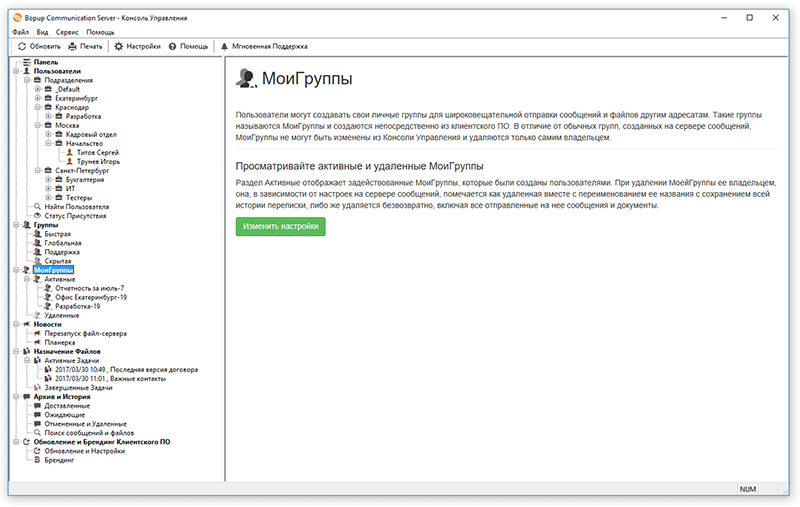The width and height of the screenshot is (800, 507).
Task: Click the icon beside Офис Екатеринбург-19
Action: (48, 297)
